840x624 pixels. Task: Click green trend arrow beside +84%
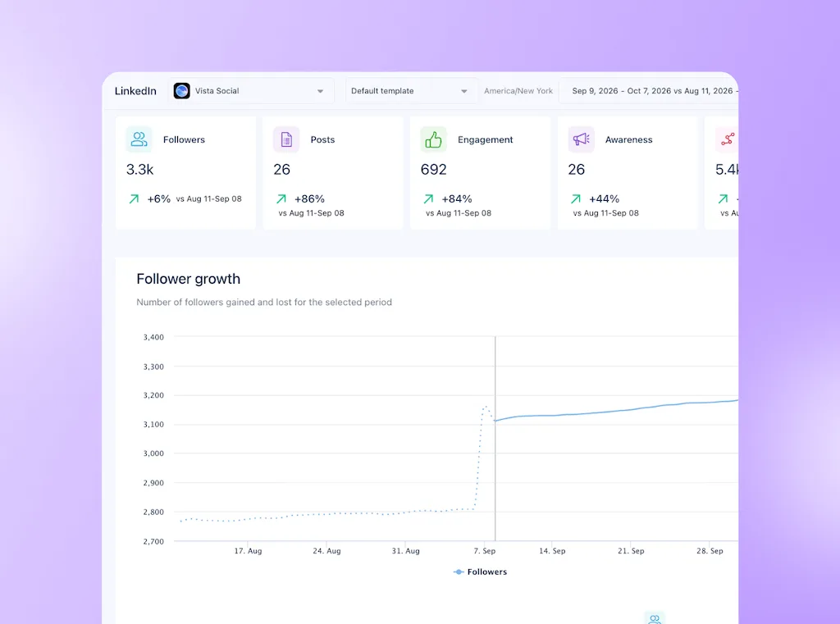tap(428, 198)
